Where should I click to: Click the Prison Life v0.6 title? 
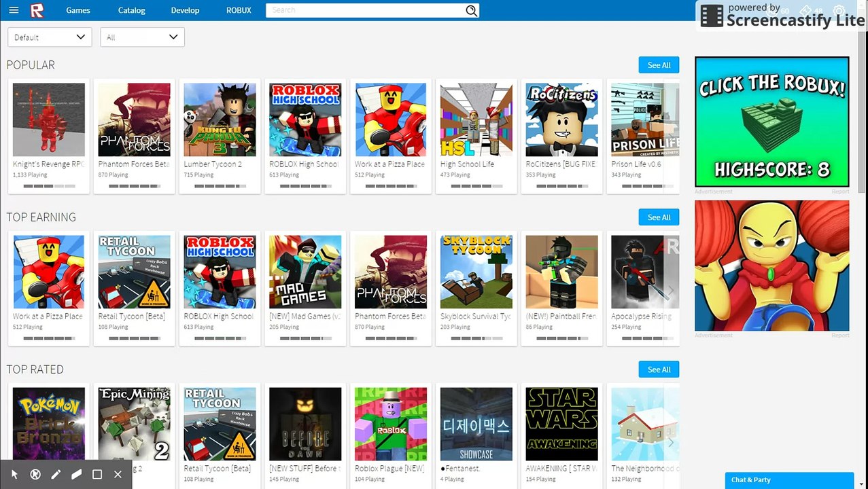click(x=636, y=164)
